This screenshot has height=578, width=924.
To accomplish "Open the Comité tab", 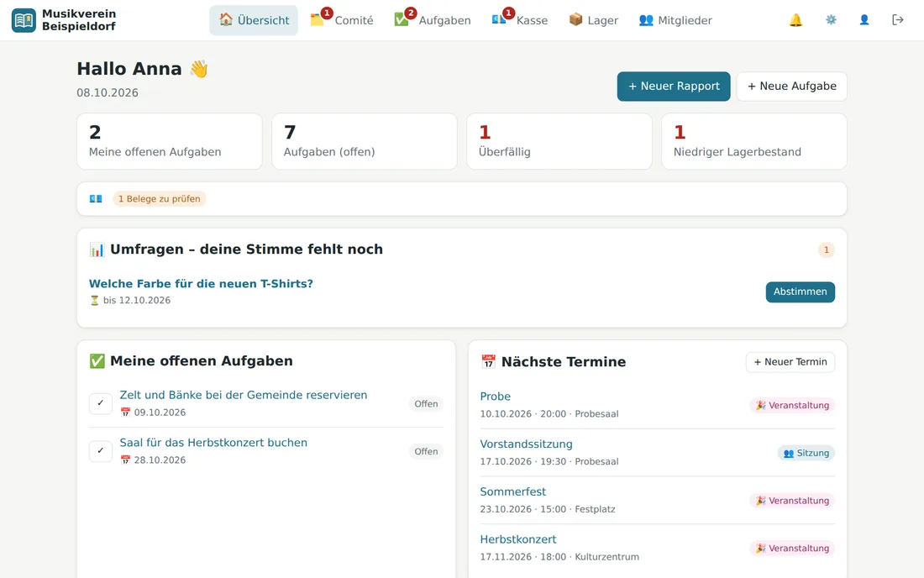I will [342, 20].
